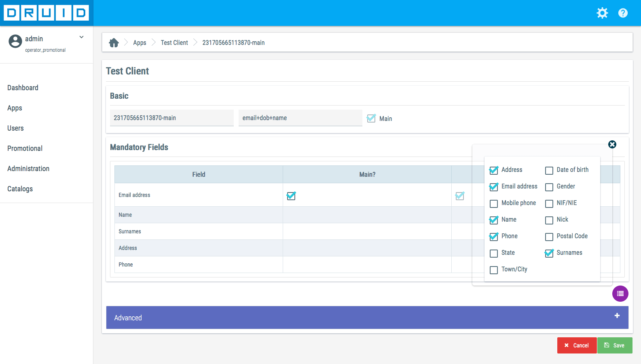641x364 pixels.
Task: Click the email+dob+name input field
Action: click(300, 118)
